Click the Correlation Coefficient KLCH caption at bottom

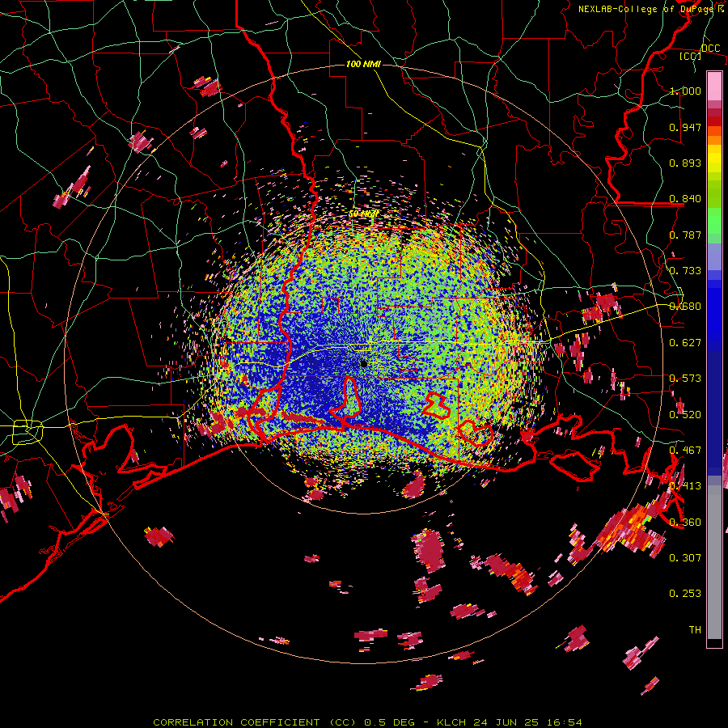367,722
